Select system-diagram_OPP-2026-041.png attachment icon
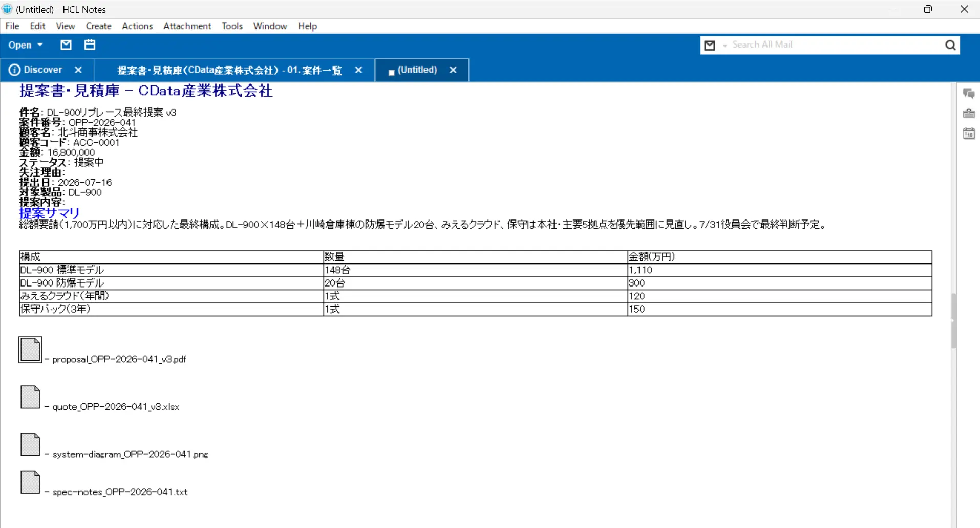 (x=30, y=445)
